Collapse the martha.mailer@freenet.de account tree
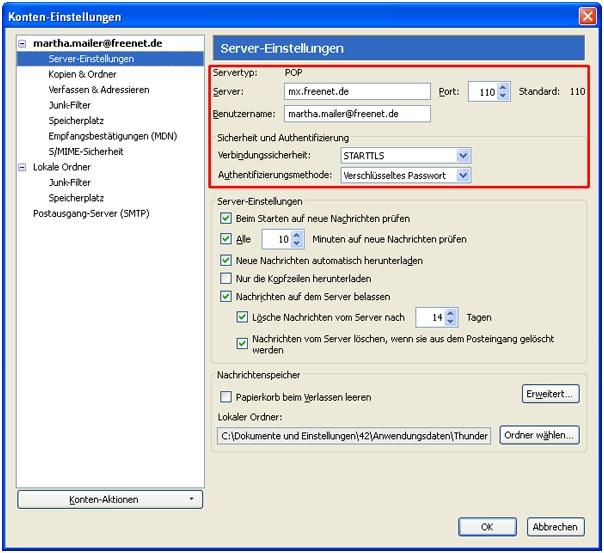Image resolution: width=604 pixels, height=553 pixels. pos(22,44)
